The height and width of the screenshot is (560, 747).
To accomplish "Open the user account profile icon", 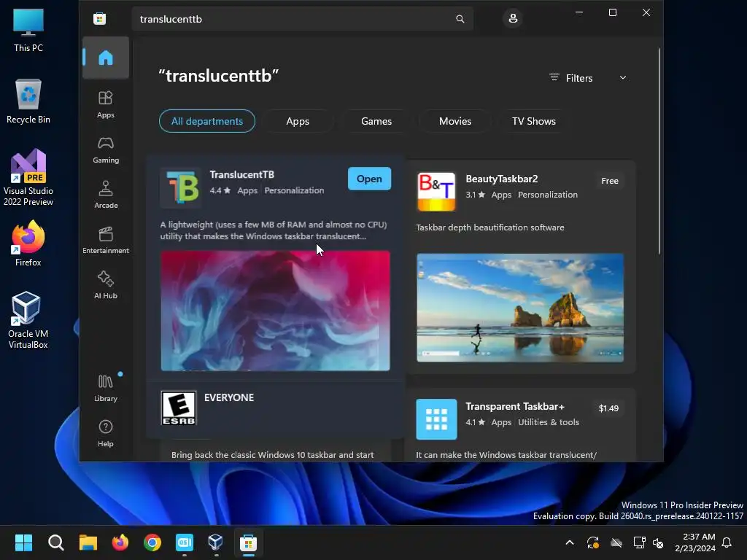I will tap(513, 18).
